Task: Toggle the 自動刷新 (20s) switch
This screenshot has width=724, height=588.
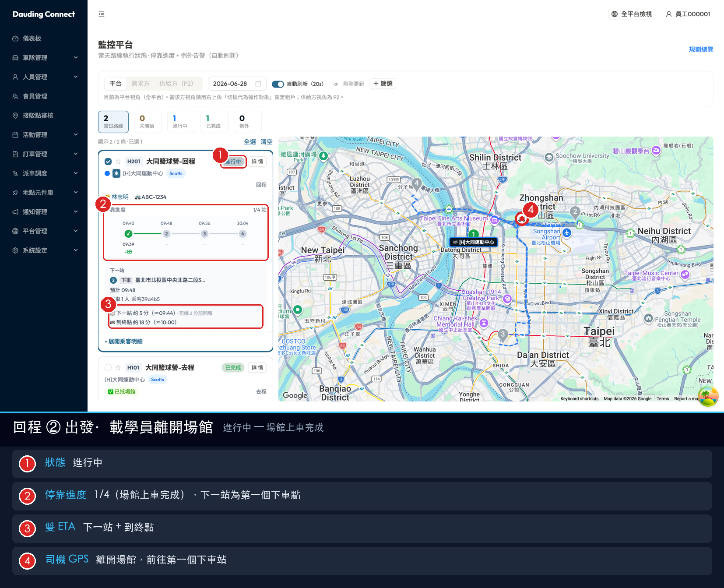Action: (278, 84)
